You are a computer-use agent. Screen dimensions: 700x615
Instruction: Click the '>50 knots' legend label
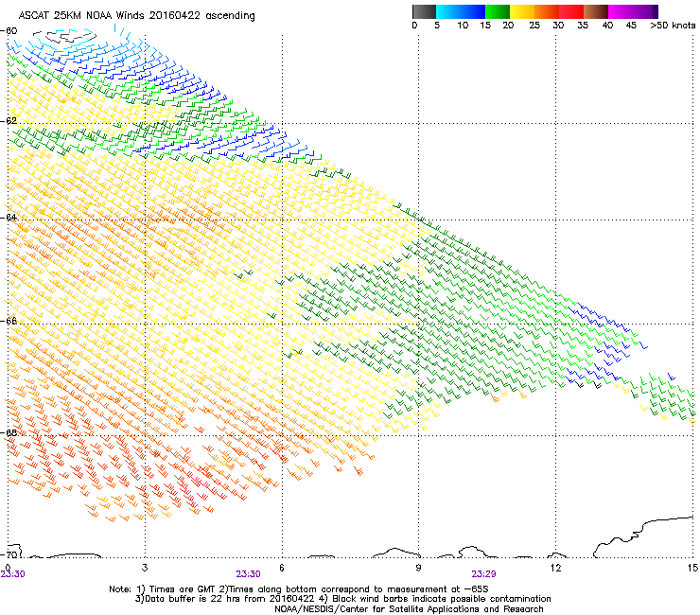click(x=673, y=25)
